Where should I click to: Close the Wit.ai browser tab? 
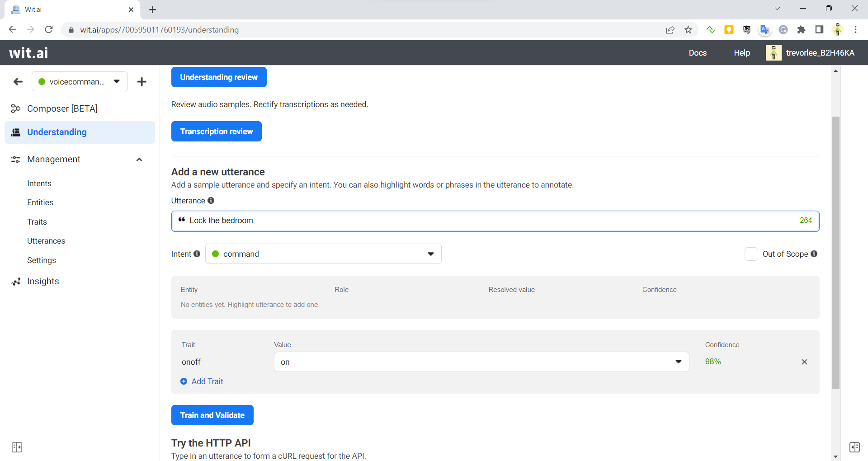pyautogui.click(x=131, y=9)
